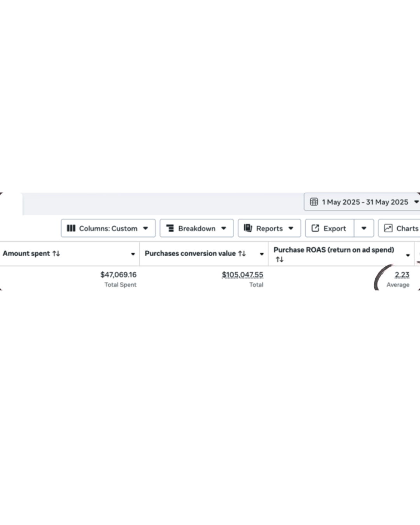The image size is (420, 525).
Task: Expand the Columns: Custom dropdown caret
Action: (x=145, y=228)
